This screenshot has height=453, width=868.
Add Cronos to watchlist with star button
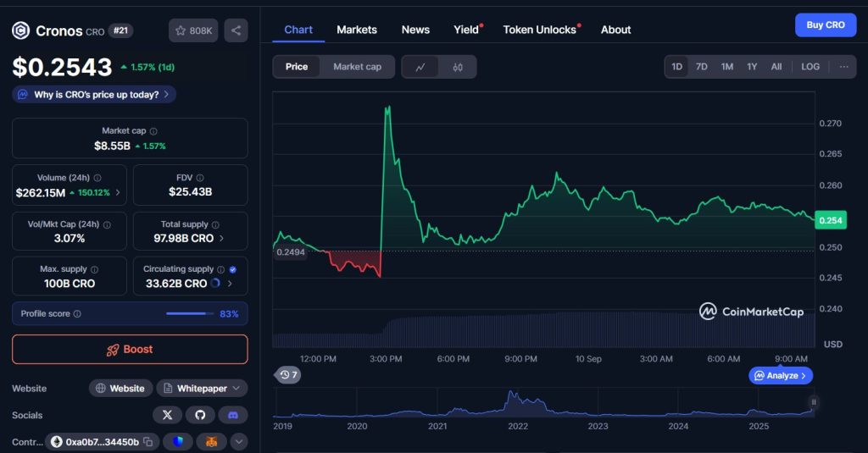point(193,30)
